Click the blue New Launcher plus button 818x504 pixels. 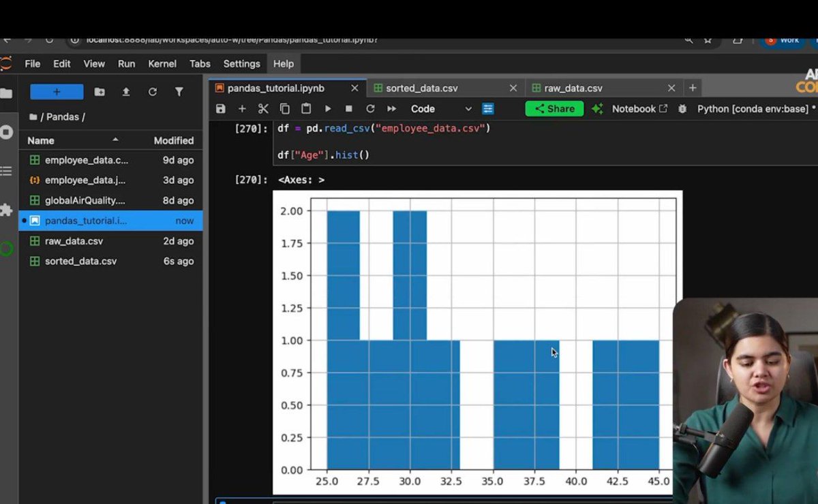coord(57,92)
